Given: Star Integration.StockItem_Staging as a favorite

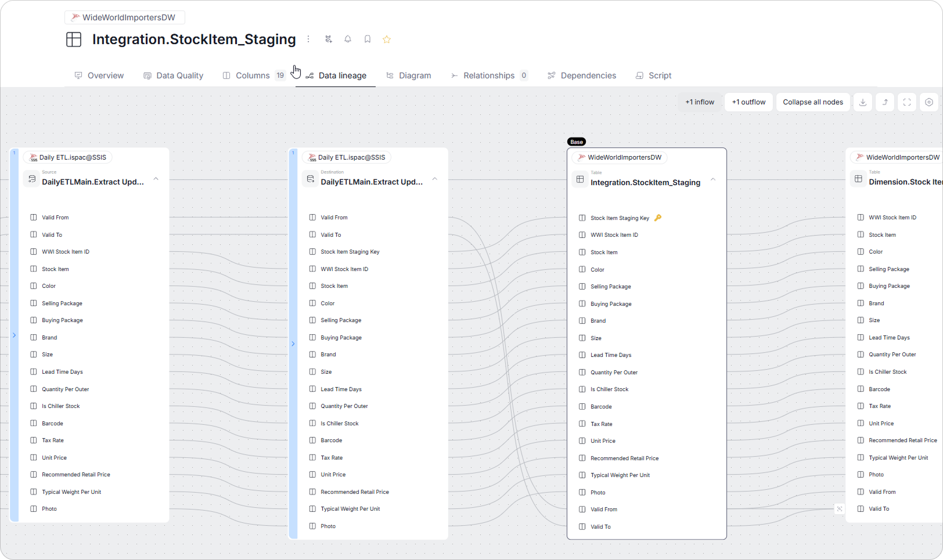Looking at the screenshot, I should click(x=387, y=39).
